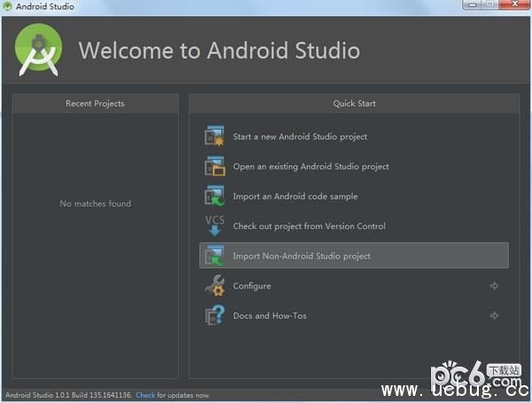Click the open existing project folder icon
This screenshot has height=403, width=532.
[215, 166]
